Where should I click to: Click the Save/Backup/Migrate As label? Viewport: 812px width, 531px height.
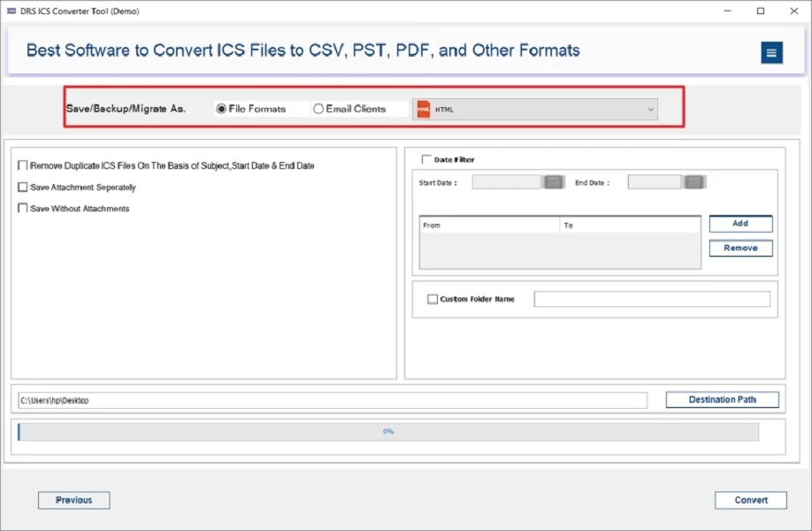point(126,109)
